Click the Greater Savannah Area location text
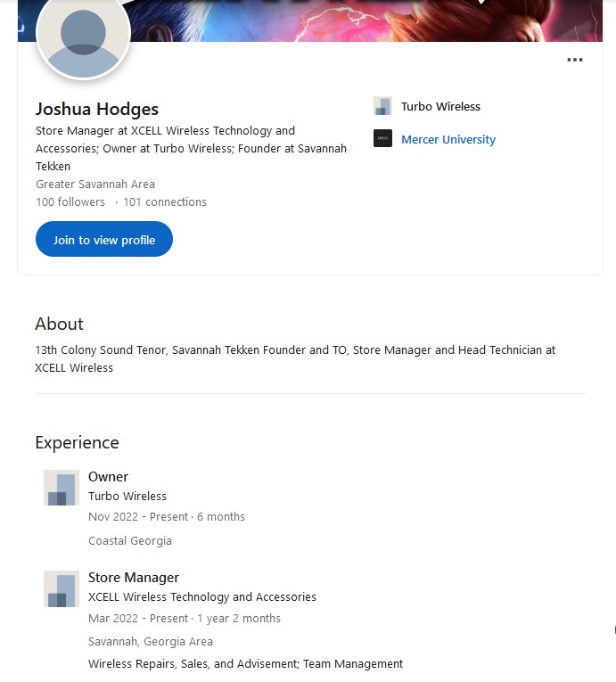 [95, 185]
